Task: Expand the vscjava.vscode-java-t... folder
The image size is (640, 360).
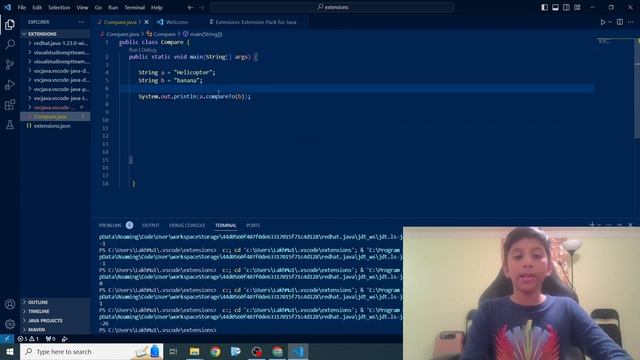Action: 55,98
